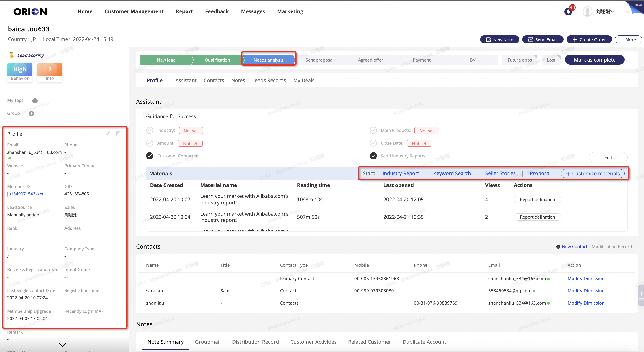Toggle the Close Date check circle

373,143
